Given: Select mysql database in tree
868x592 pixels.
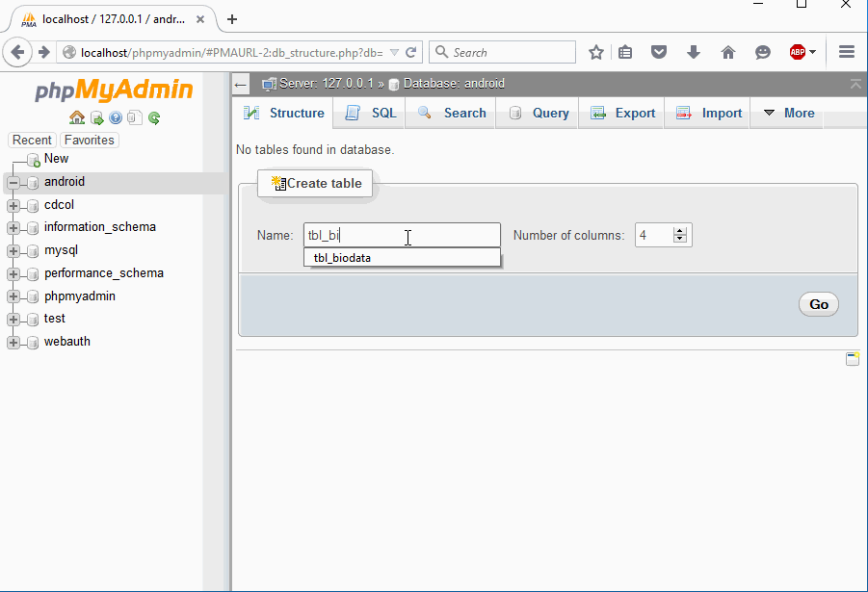Looking at the screenshot, I should tap(61, 250).
